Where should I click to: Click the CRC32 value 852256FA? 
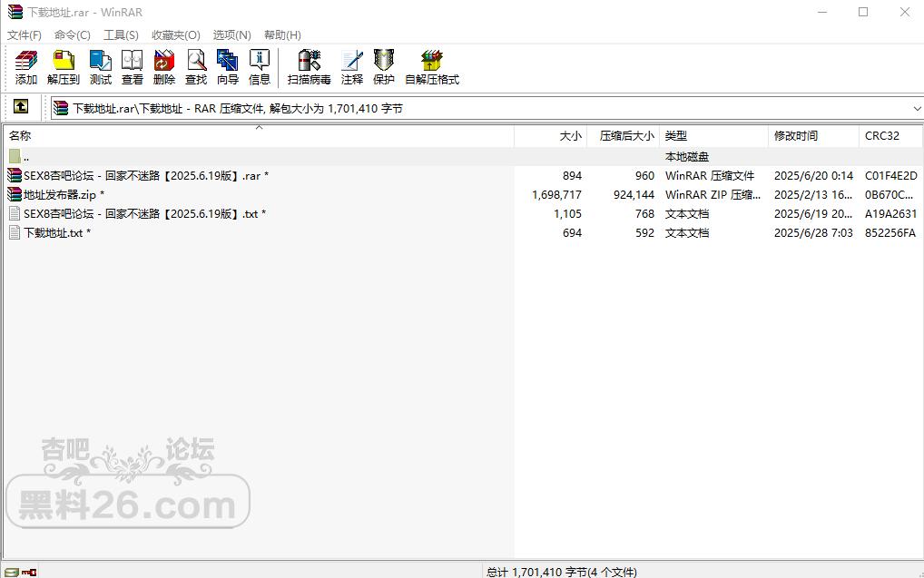pos(890,232)
